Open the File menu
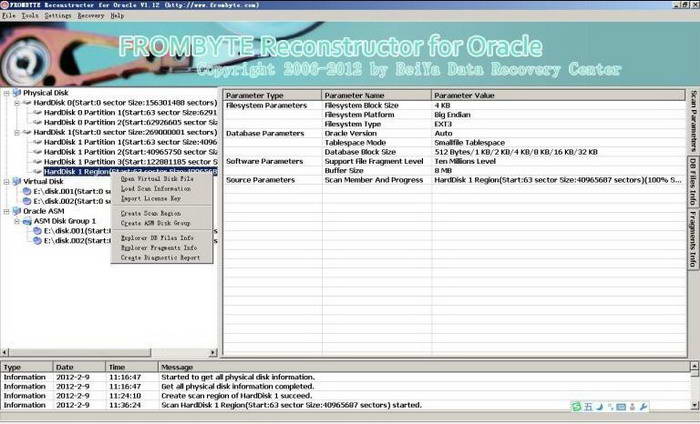The width and height of the screenshot is (700, 424). click(8, 16)
